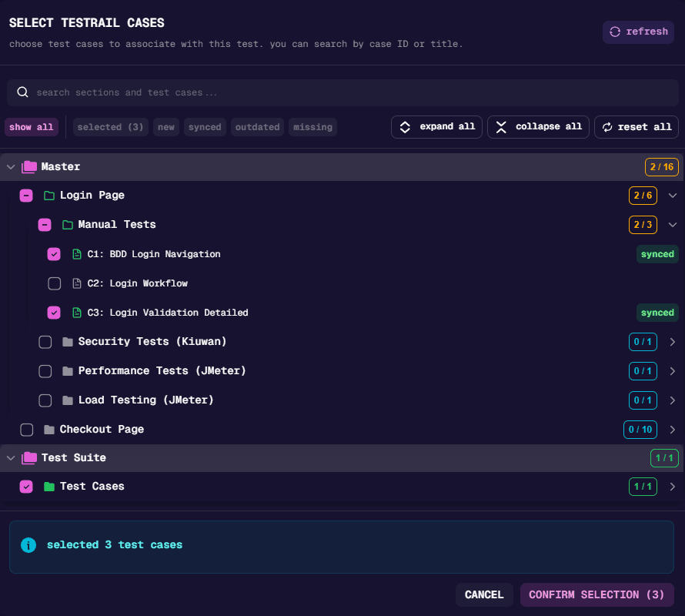
Task: Click the synced badge for C1
Action: [x=657, y=254]
